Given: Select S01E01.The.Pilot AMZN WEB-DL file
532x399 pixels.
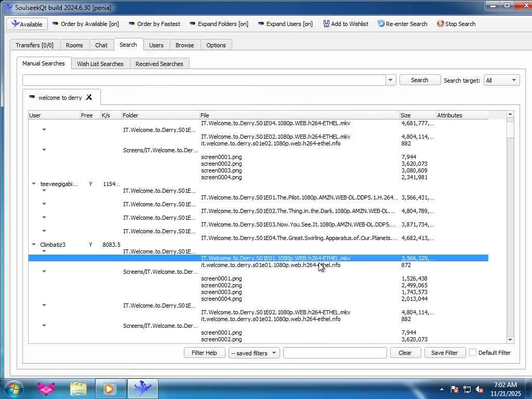Looking at the screenshot, I should pyautogui.click(x=299, y=197).
